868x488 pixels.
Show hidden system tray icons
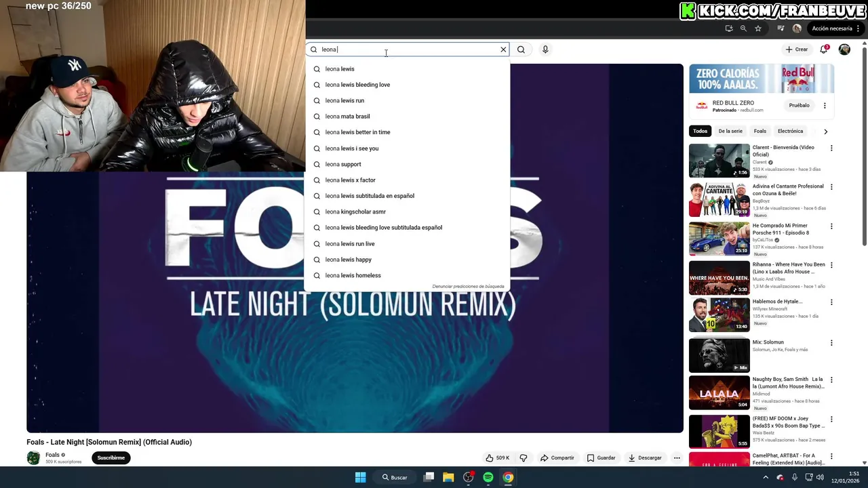[x=766, y=477]
